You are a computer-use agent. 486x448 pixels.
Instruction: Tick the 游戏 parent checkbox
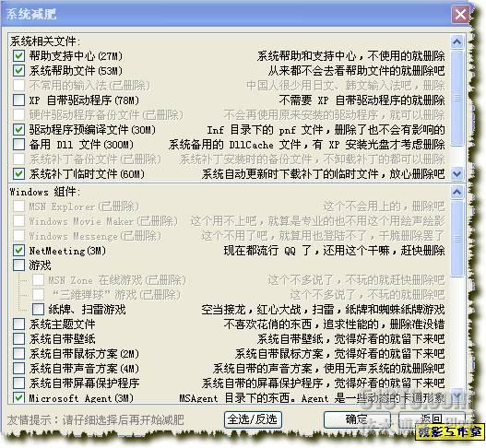click(18, 265)
